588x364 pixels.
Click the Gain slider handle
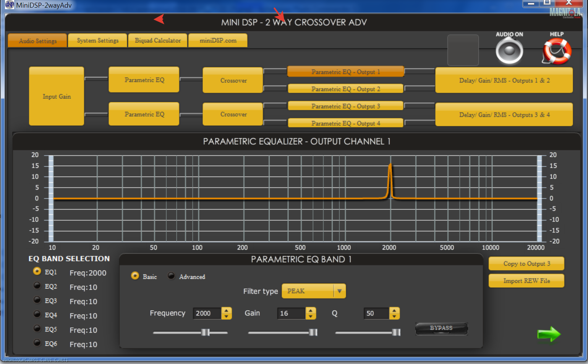(313, 332)
